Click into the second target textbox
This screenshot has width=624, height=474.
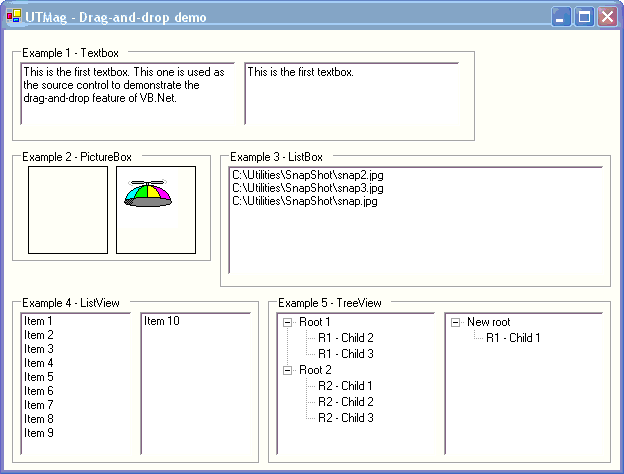click(x=351, y=92)
